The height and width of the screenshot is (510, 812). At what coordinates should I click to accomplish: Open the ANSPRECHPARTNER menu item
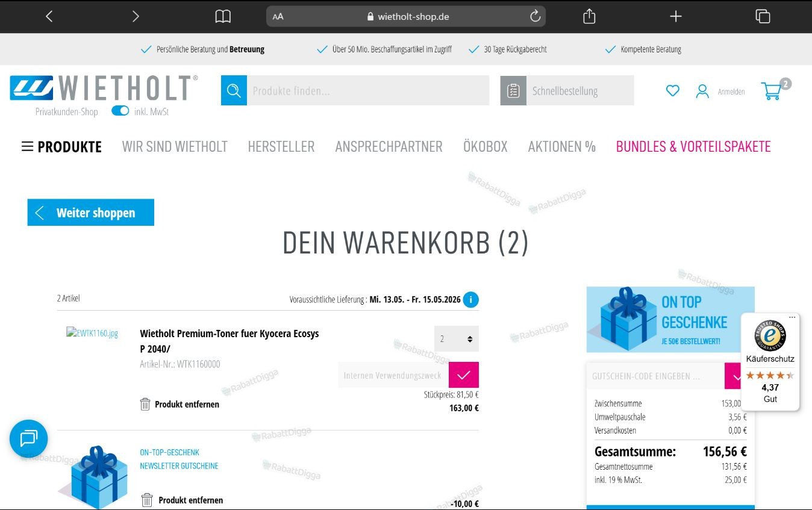point(389,146)
